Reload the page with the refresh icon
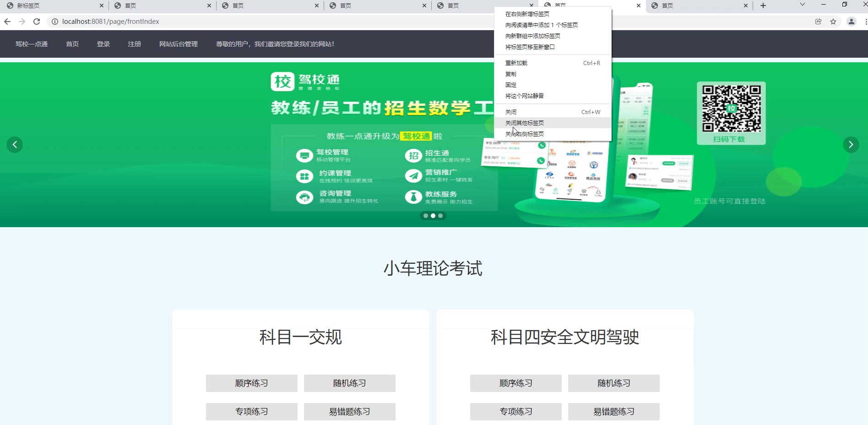Viewport: 868px width, 425px height. coord(37,22)
